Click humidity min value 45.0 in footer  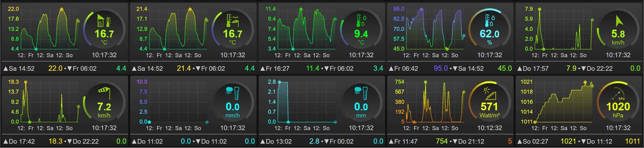[x=505, y=68]
